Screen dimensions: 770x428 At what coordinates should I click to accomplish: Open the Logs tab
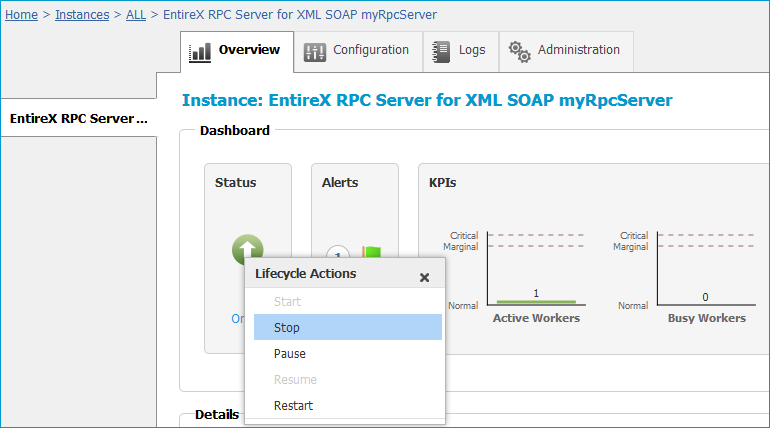461,52
